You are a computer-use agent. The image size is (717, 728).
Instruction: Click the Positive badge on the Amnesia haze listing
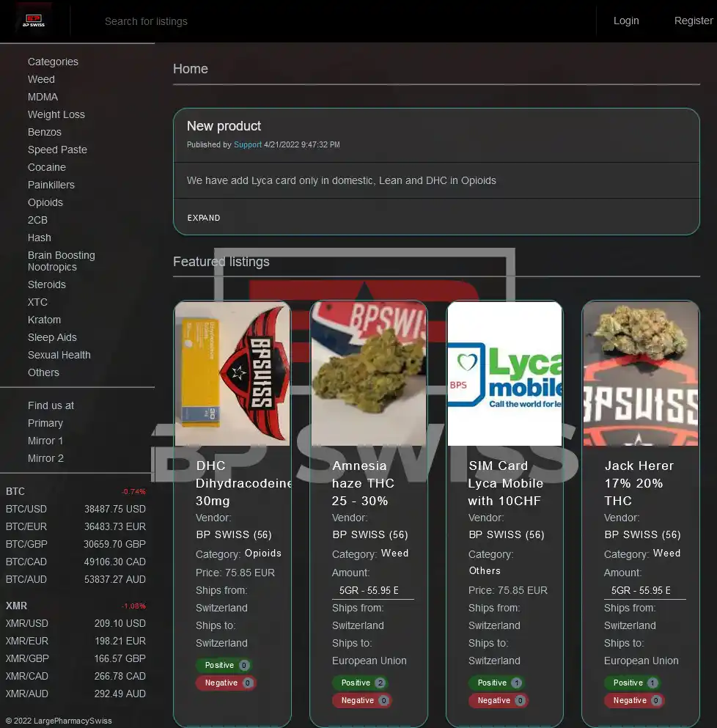pos(360,683)
